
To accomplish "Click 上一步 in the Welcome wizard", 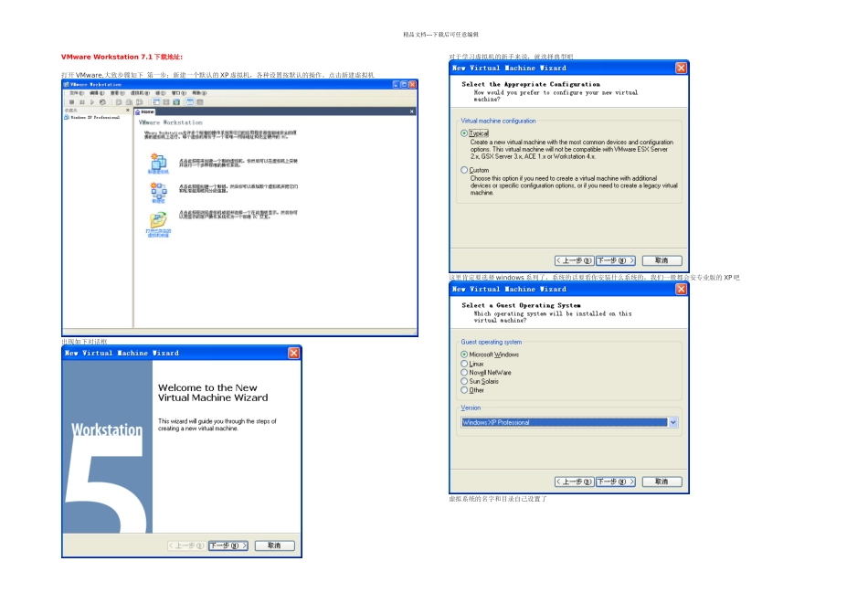I will click(186, 545).
